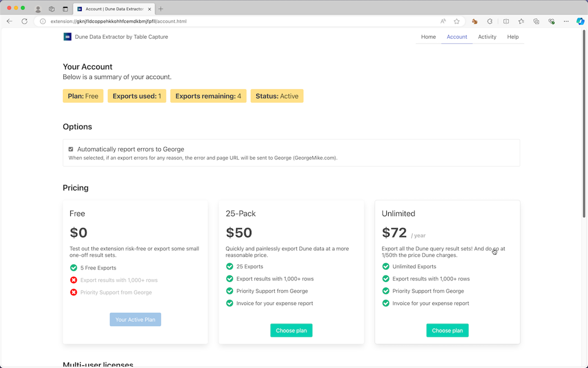Click the 5 Free Exports feature text
Image resolution: width=588 pixels, height=368 pixels.
coord(98,268)
